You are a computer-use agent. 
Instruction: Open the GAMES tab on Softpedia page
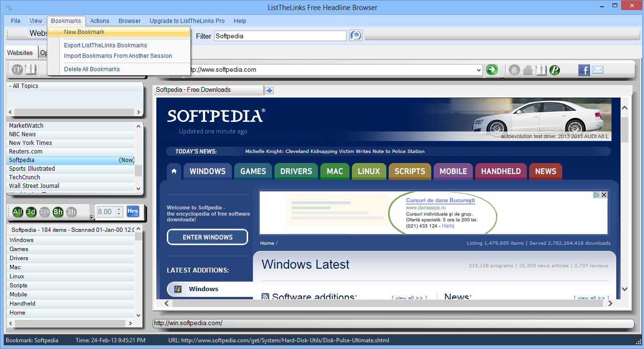253,171
